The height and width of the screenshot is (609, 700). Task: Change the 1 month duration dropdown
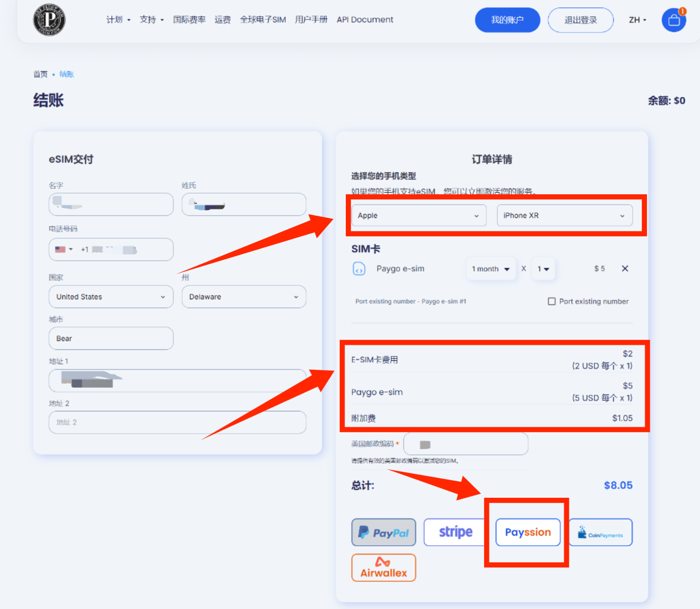click(491, 269)
